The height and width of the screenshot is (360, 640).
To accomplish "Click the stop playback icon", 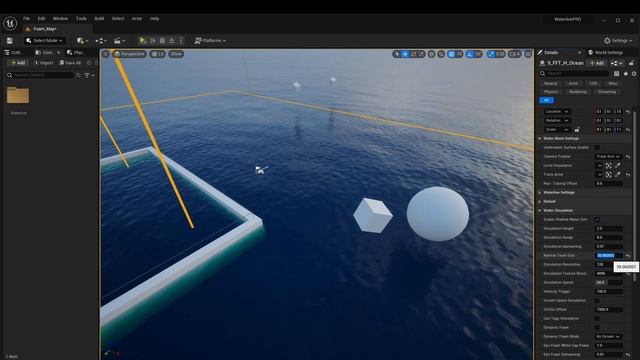I will [x=162, y=40].
